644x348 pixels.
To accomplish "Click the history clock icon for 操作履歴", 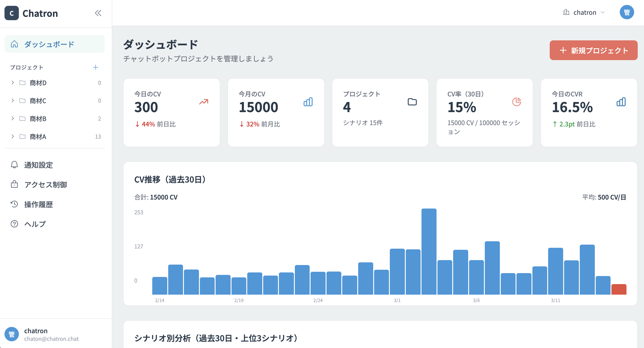I will pos(14,204).
